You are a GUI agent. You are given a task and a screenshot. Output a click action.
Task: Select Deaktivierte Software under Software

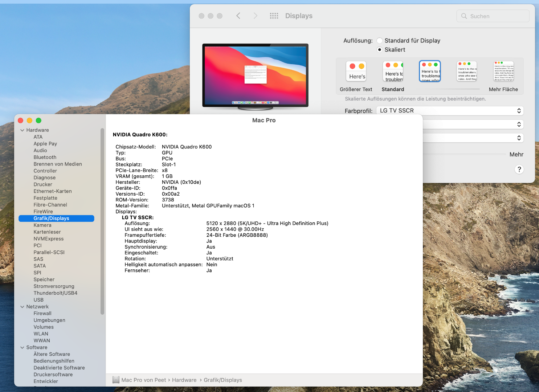[59, 368]
